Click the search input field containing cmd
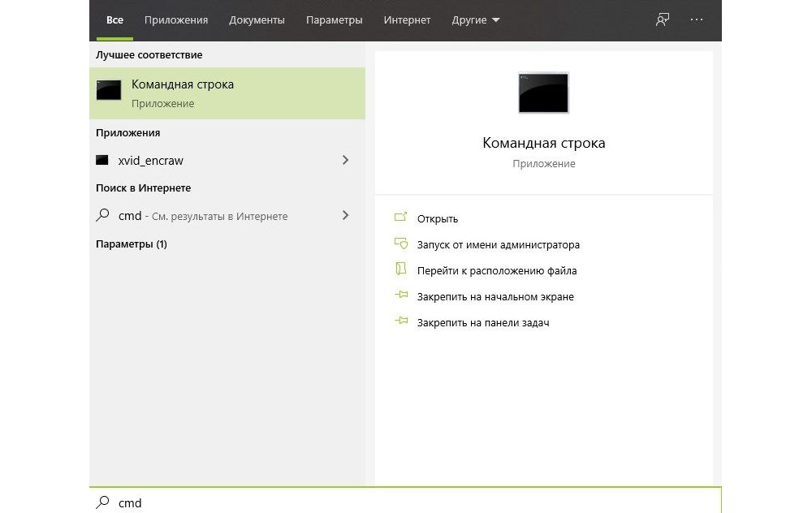Image resolution: width=812 pixels, height=513 pixels. click(406, 502)
